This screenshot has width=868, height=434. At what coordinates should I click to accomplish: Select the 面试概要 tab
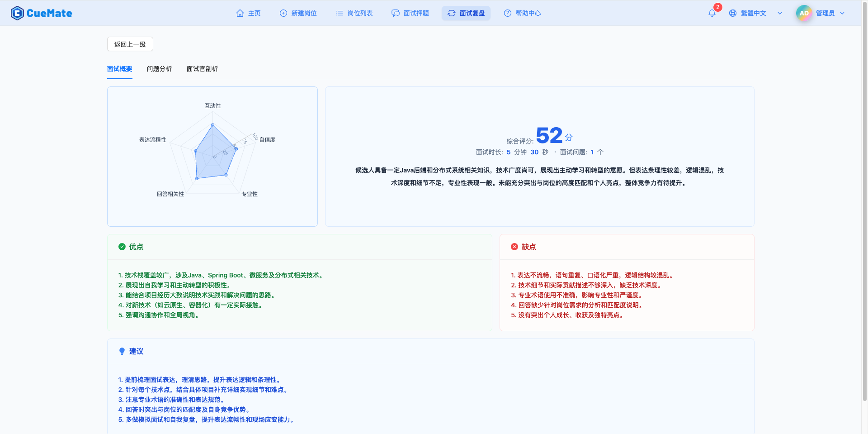(x=120, y=69)
